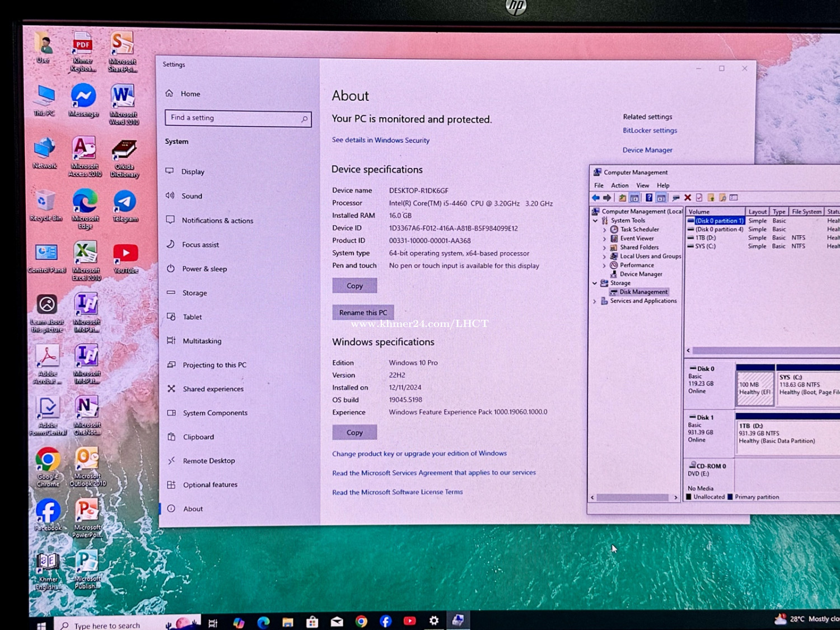Click the Volume column header
This screenshot has width=840, height=630.
tap(716, 212)
